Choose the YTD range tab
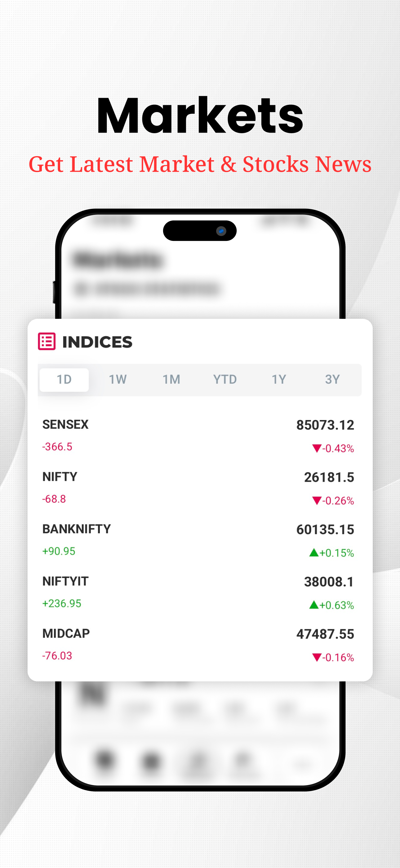Viewport: 400px width, 868px height. coord(225,380)
